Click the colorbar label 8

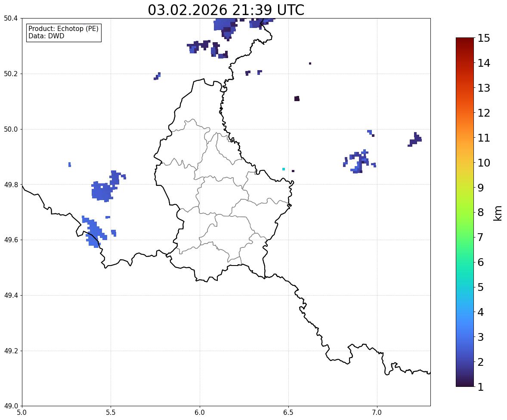tap(481, 213)
